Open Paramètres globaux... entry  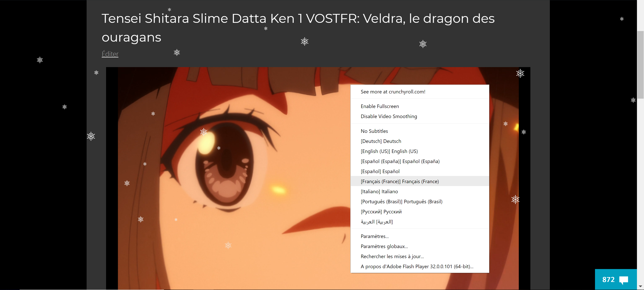point(420,246)
